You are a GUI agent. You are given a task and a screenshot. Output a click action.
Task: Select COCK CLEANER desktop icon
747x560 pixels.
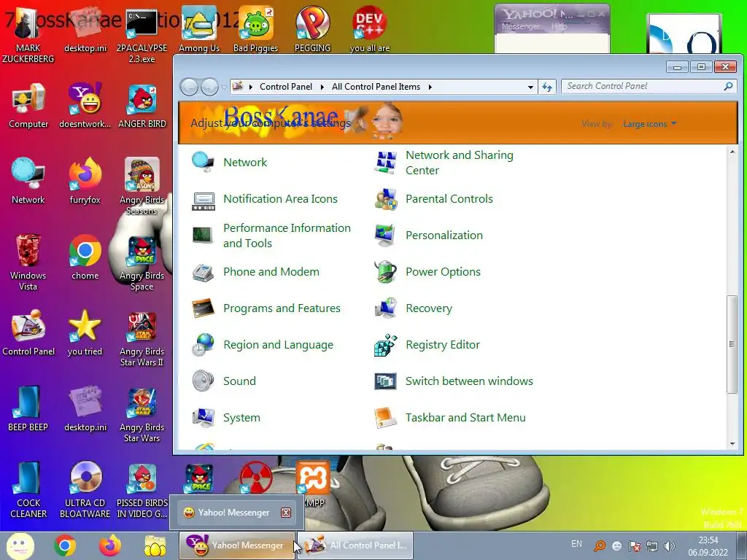pyautogui.click(x=28, y=489)
